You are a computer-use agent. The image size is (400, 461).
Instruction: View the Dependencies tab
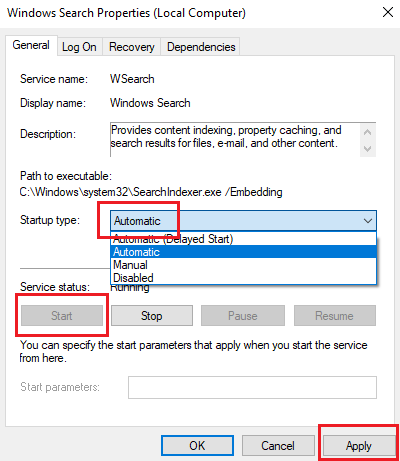tap(201, 47)
